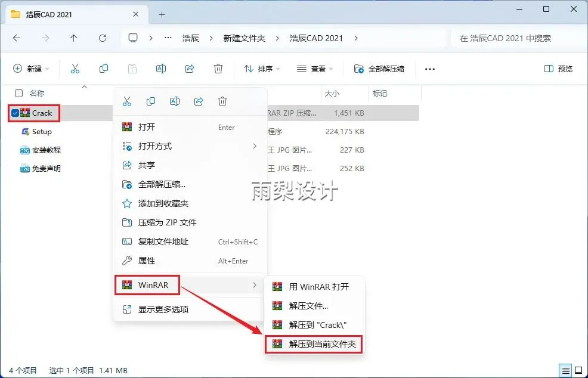The width and height of the screenshot is (588, 378).
Task: Open the WinRAR submenu entry
Action: (x=190, y=285)
